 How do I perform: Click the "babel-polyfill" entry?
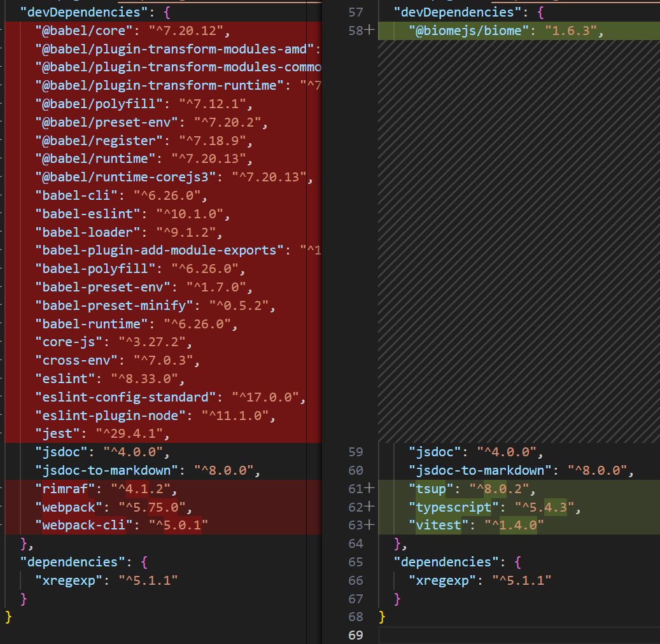point(140,269)
